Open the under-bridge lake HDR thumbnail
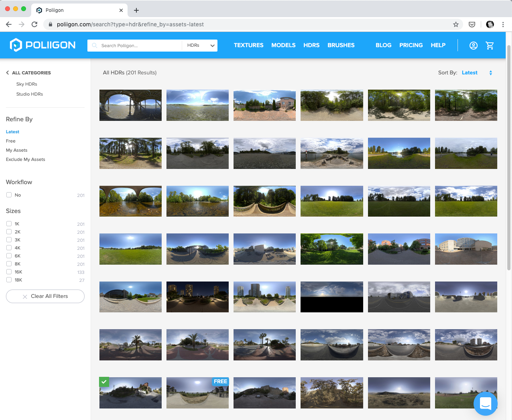The image size is (512, 420). click(x=130, y=105)
